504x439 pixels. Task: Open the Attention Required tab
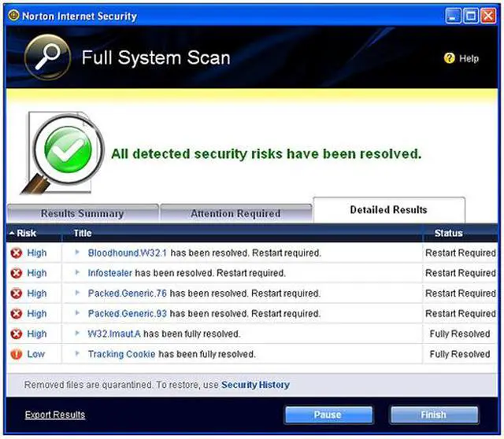235,213
